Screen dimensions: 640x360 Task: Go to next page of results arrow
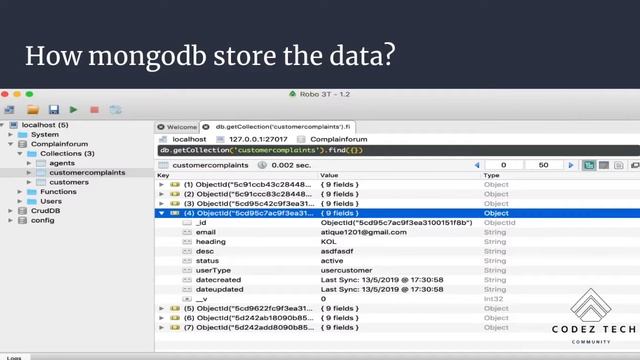(x=571, y=165)
